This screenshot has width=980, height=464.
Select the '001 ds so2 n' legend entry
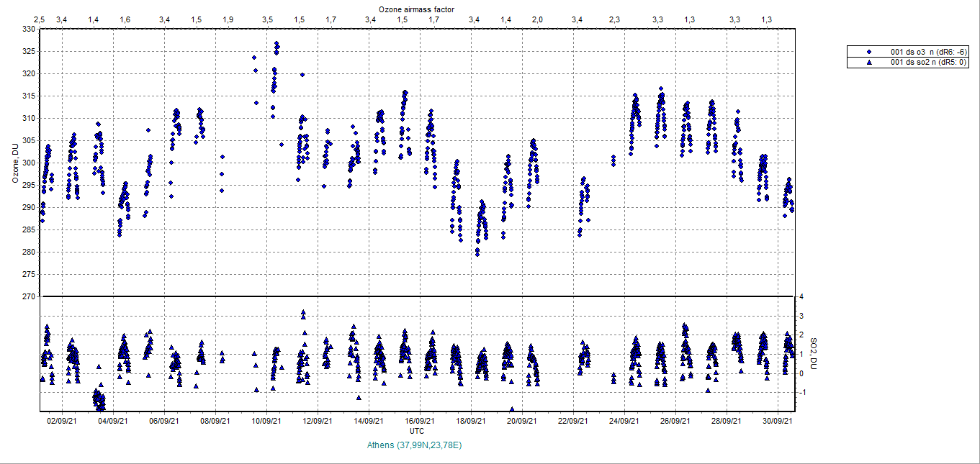pyautogui.click(x=929, y=63)
